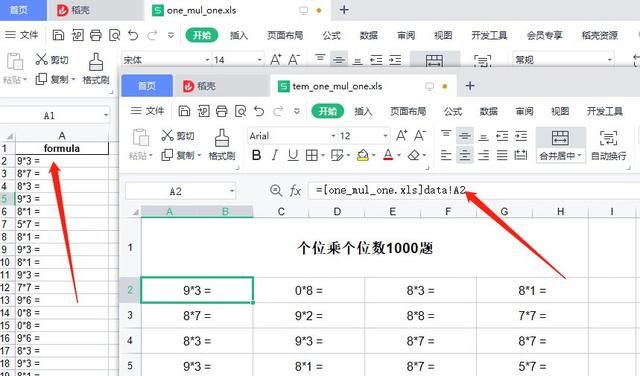Select cell showing 0*8 = in row 2
640x376 pixels.
(309, 290)
